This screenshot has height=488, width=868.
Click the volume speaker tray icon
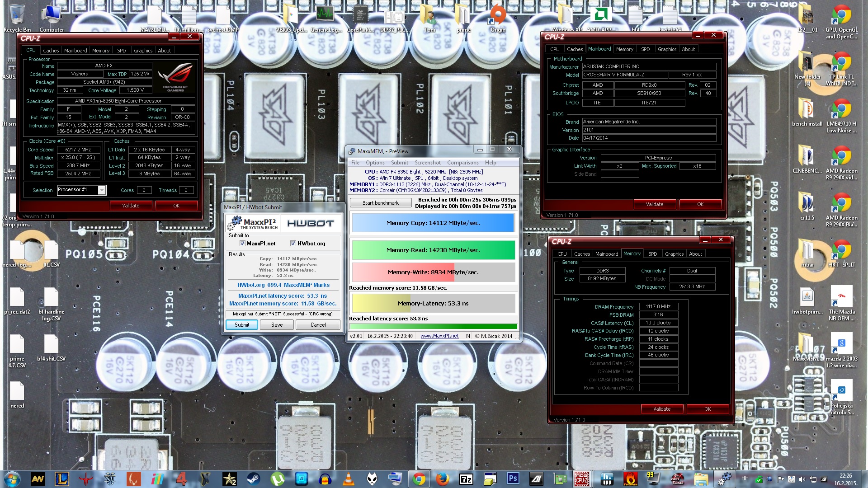coord(802,479)
